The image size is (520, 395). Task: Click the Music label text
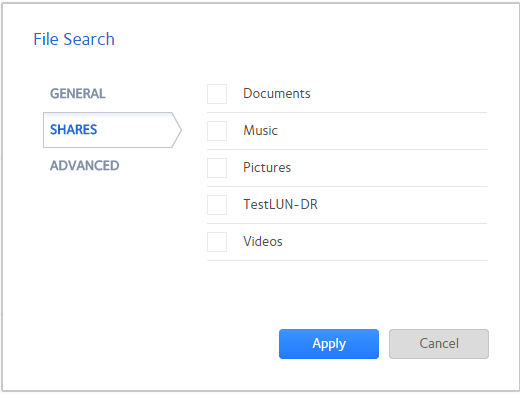[x=260, y=131]
